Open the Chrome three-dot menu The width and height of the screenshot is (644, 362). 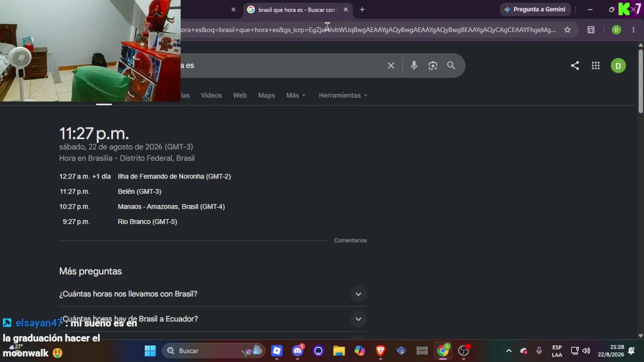(x=633, y=30)
